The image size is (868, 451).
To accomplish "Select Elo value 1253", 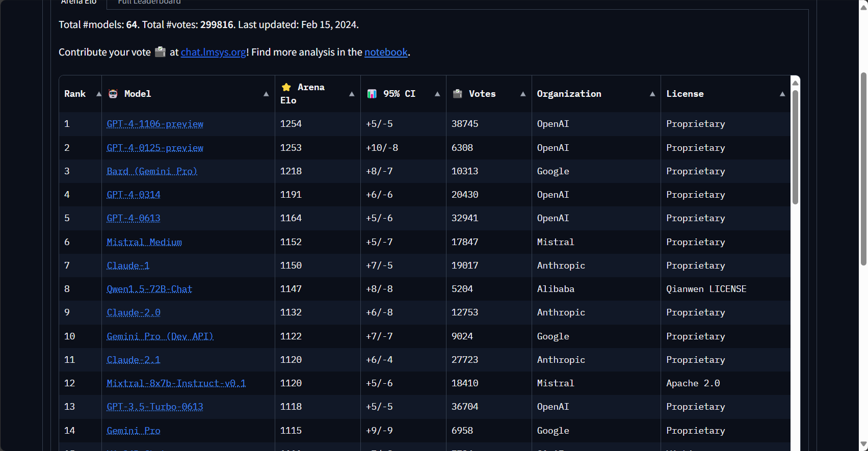I will (x=291, y=148).
